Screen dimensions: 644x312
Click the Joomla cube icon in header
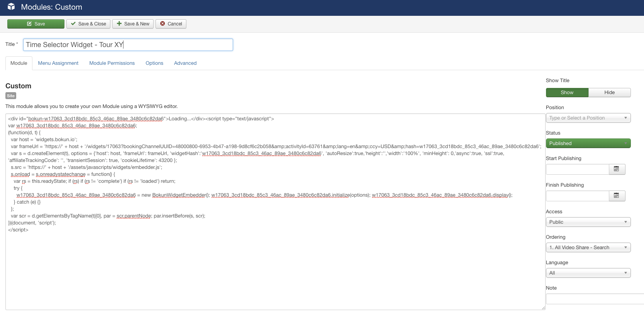pos(11,7)
